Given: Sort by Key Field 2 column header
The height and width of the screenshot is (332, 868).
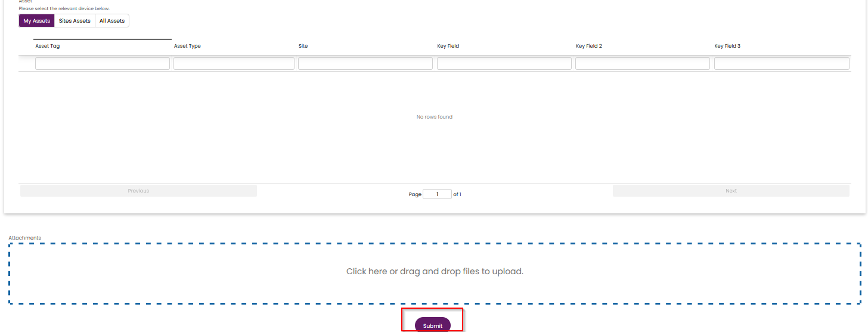Looking at the screenshot, I should [588, 46].
